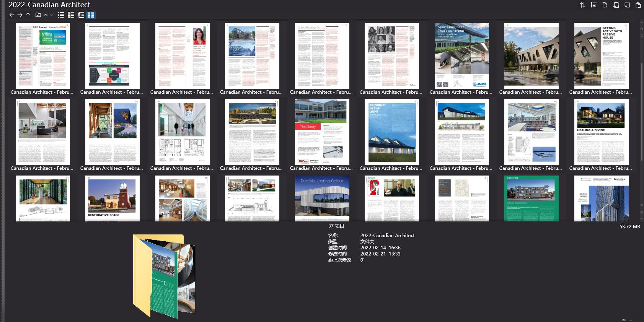Switch to details list with thumbnails view

point(71,15)
